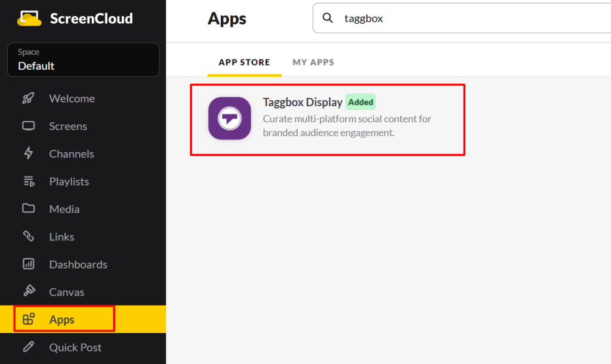Viewport: 611px width, 364px height.
Task: Open the Taggbox Display app title
Action: point(303,102)
